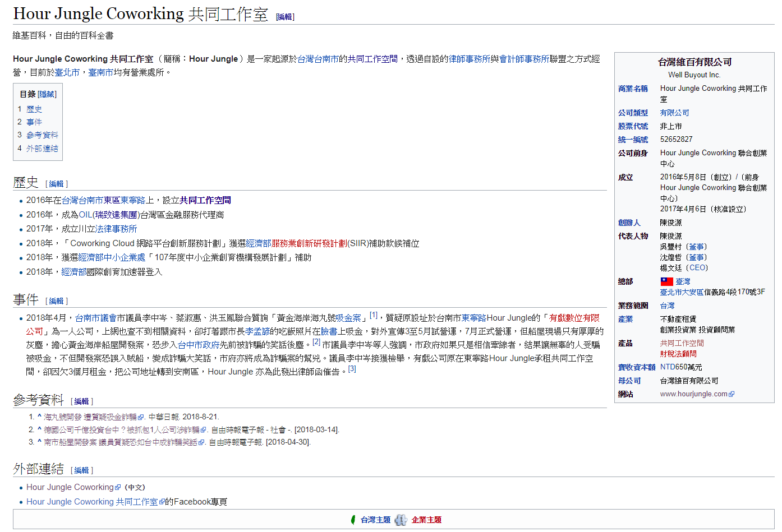Open 母公司 label link in infobox
This screenshot has width=782, height=532.
pos(629,381)
